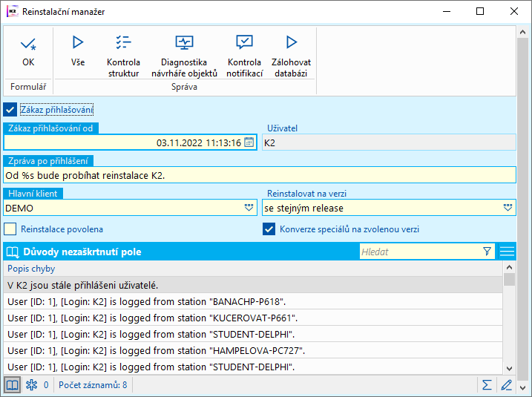Click Zálohovat databázi icon
The image size is (532, 397).
pos(292,43)
